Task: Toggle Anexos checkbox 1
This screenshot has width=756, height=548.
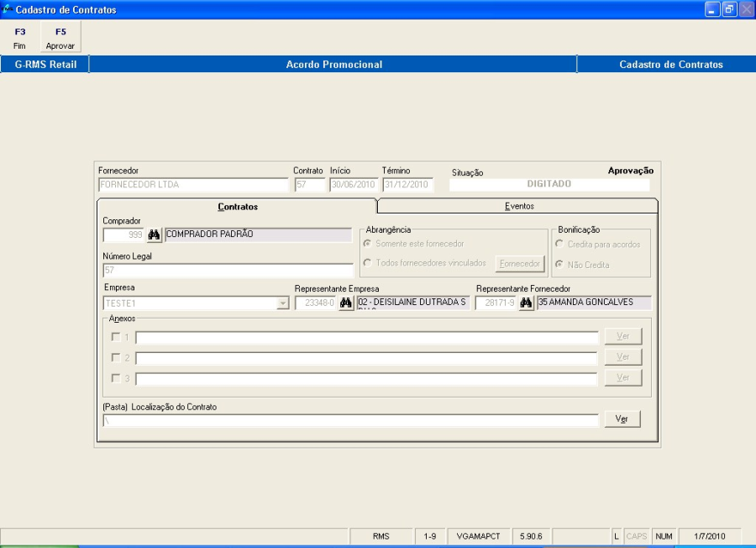Action: (x=115, y=337)
